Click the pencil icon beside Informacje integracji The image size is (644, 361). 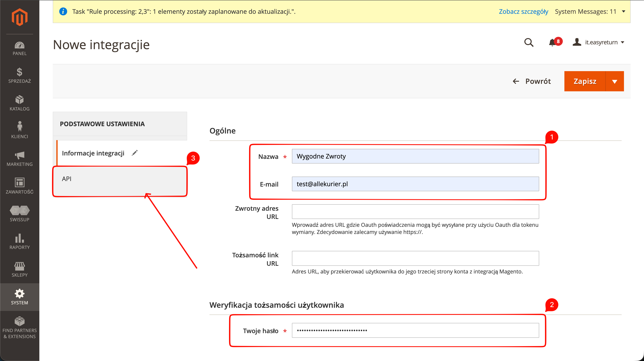[x=135, y=153]
